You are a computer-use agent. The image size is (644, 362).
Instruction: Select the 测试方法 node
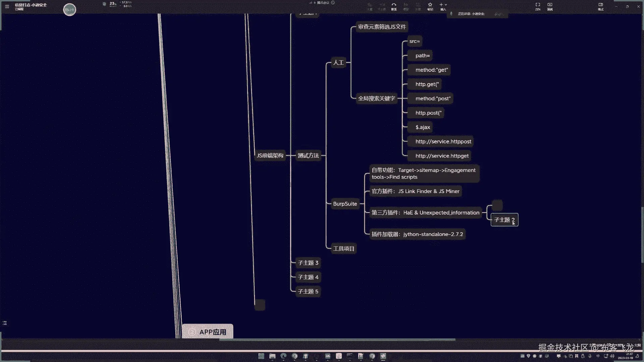click(x=308, y=156)
